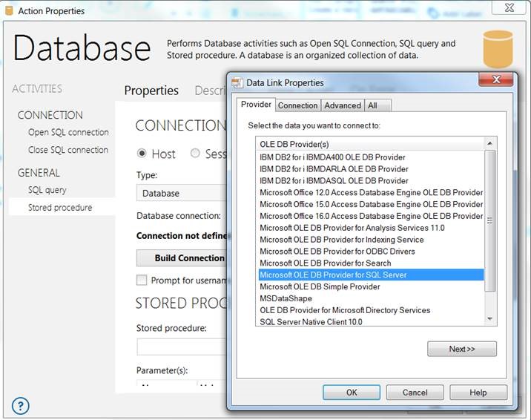The image size is (531, 420).
Task: Click the OLE DB Provider(s) list header
Action: click(371, 144)
